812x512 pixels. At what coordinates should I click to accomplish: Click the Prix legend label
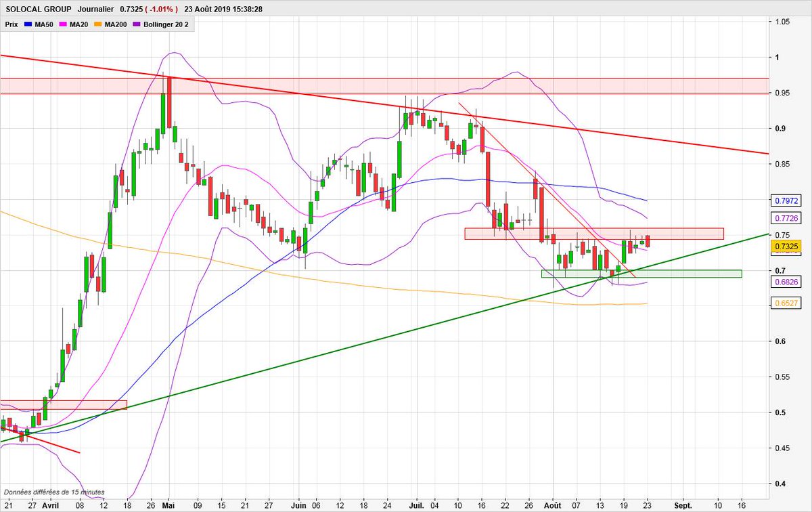pos(12,24)
